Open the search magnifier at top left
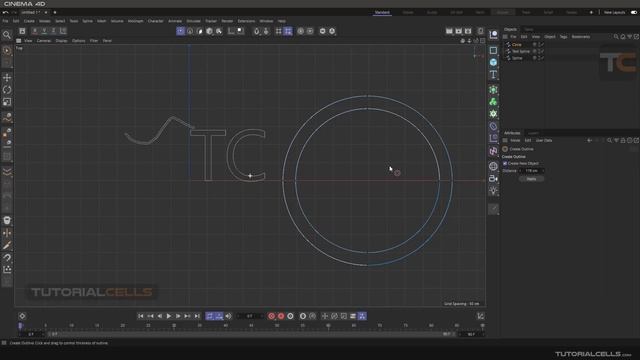640x360 pixels. pos(7,35)
